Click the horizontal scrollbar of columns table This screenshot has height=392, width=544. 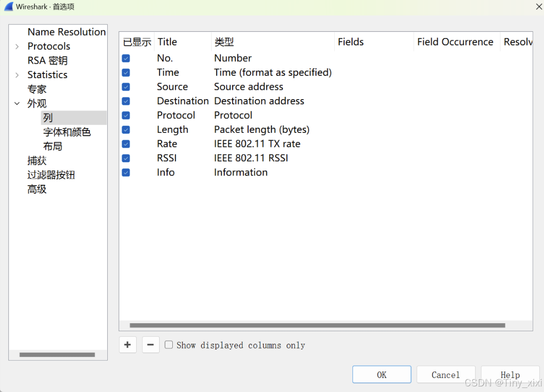[x=317, y=326]
